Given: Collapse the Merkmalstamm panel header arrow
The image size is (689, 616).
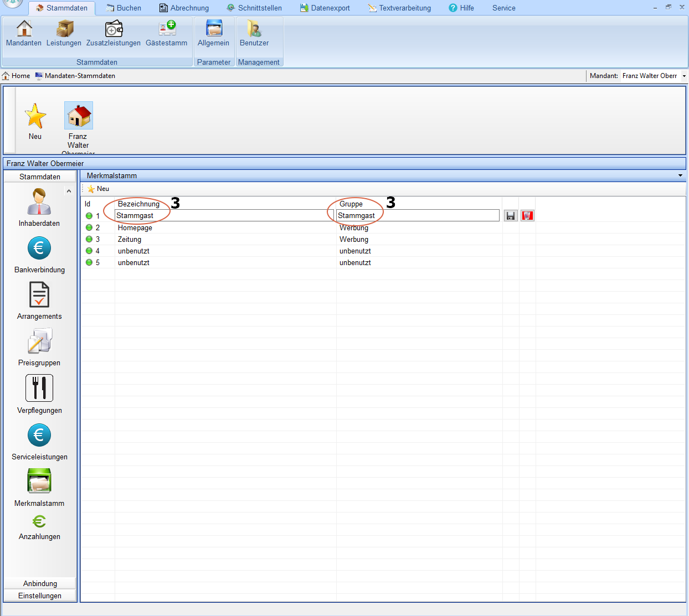Looking at the screenshot, I should click(680, 175).
